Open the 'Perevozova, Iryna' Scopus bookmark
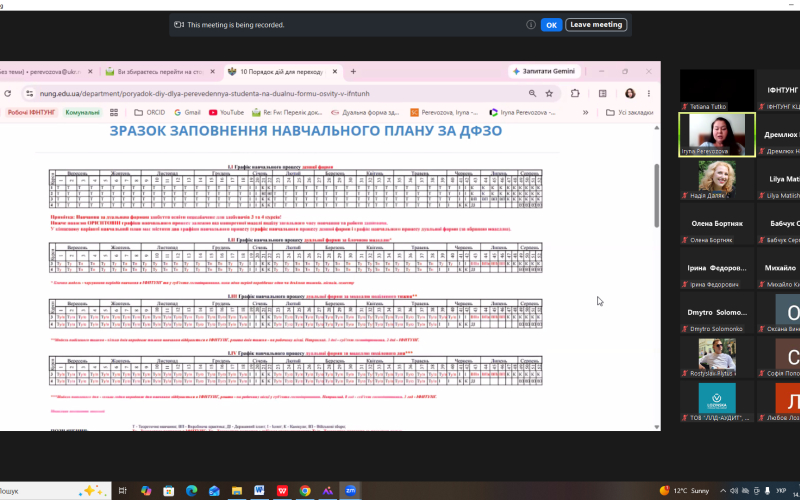The height and width of the screenshot is (500, 800). (445, 112)
